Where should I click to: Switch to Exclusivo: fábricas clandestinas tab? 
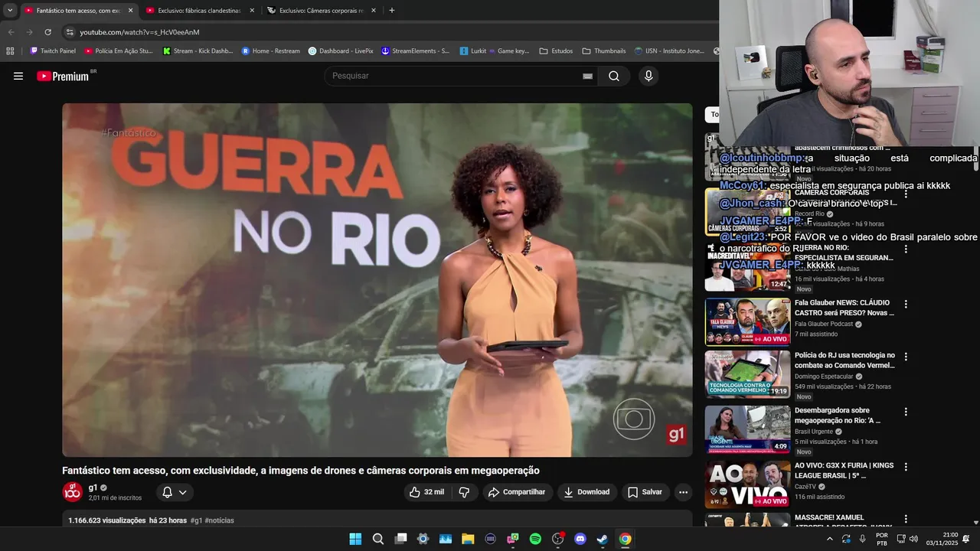coord(199,11)
